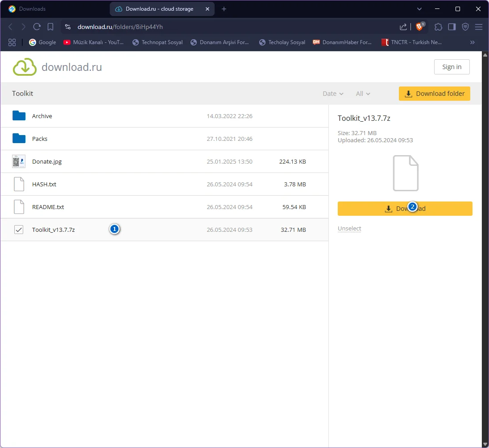Uncheck the Toolkit_v13.7.7z checkbox

[x=19, y=230]
